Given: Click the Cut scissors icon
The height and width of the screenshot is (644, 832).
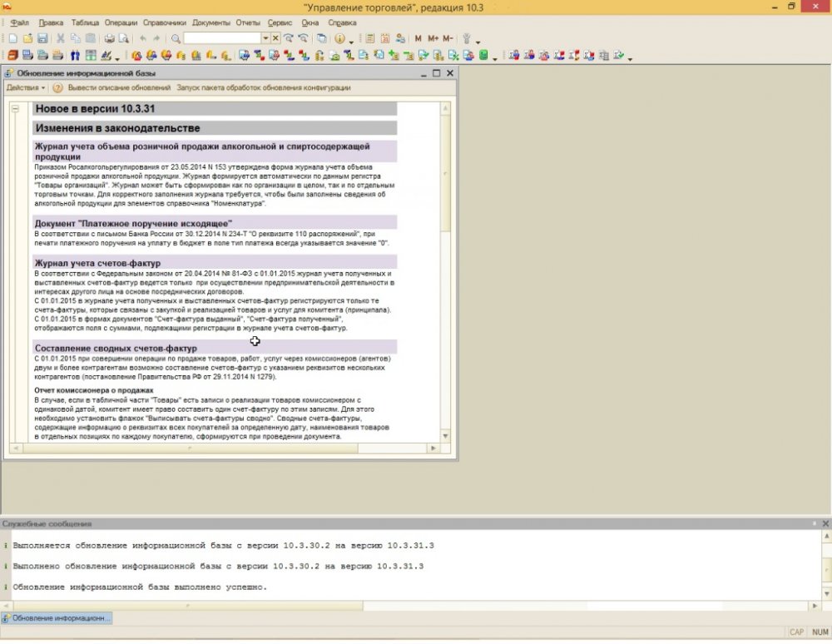Looking at the screenshot, I should click(61, 38).
